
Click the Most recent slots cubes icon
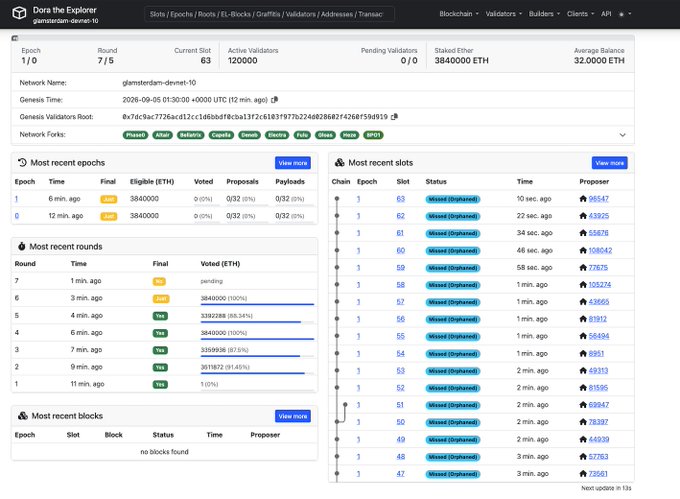pyautogui.click(x=340, y=163)
